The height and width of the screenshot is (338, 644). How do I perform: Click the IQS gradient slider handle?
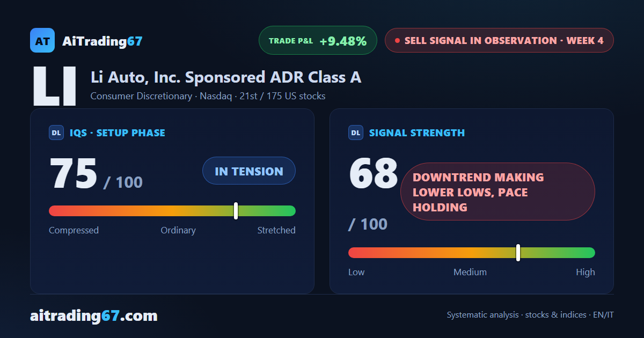(x=236, y=211)
